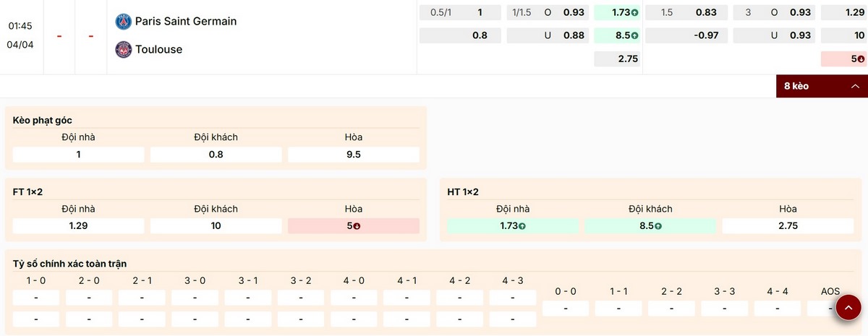Select the 0 - 0 correct score cell
The width and height of the screenshot is (868, 336).
coord(566,309)
